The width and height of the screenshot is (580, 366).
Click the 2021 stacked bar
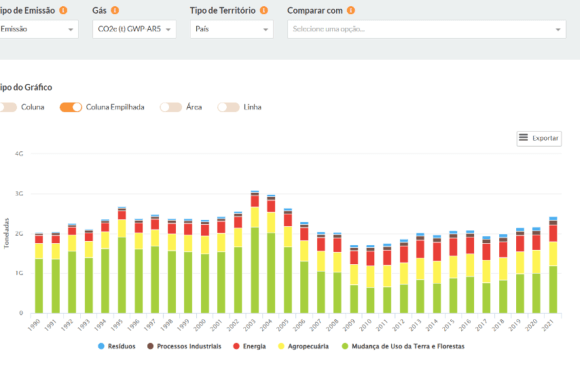point(553,265)
